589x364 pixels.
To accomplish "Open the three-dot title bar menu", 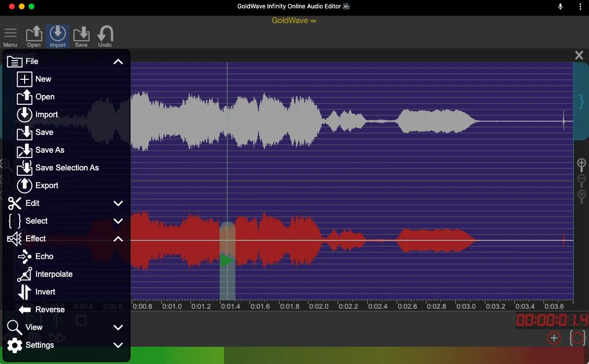I will coord(580,6).
